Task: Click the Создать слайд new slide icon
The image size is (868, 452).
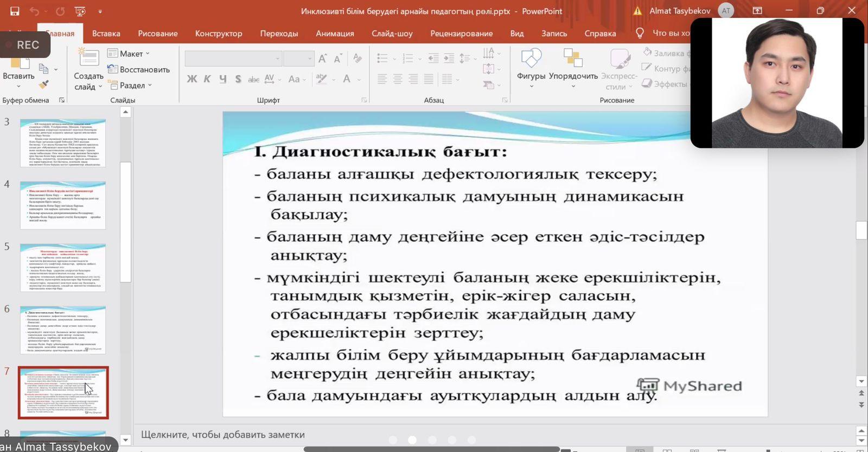Action: (88, 59)
